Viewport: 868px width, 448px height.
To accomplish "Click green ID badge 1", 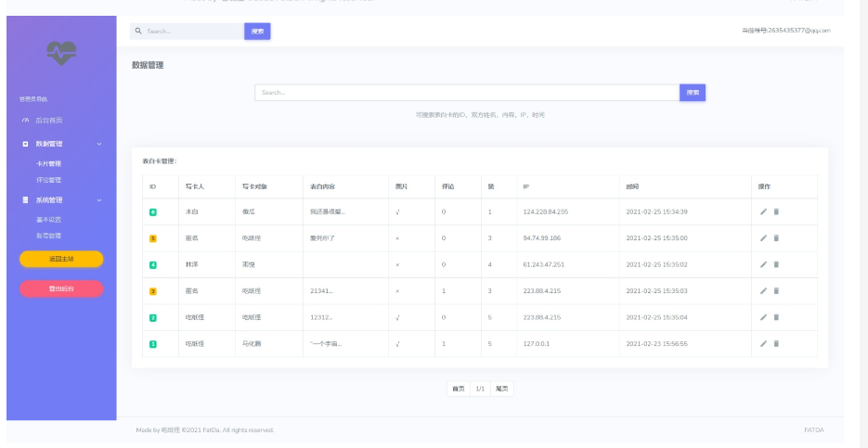I will 153,344.
